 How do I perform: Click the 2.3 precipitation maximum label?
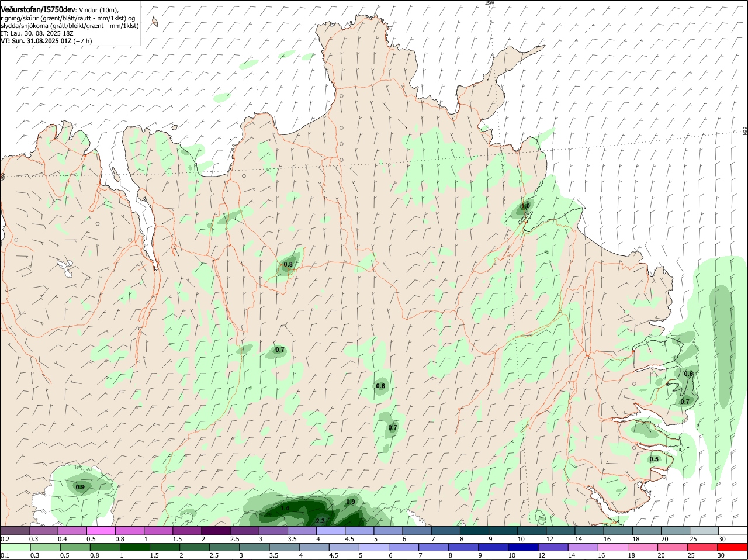tap(320, 521)
